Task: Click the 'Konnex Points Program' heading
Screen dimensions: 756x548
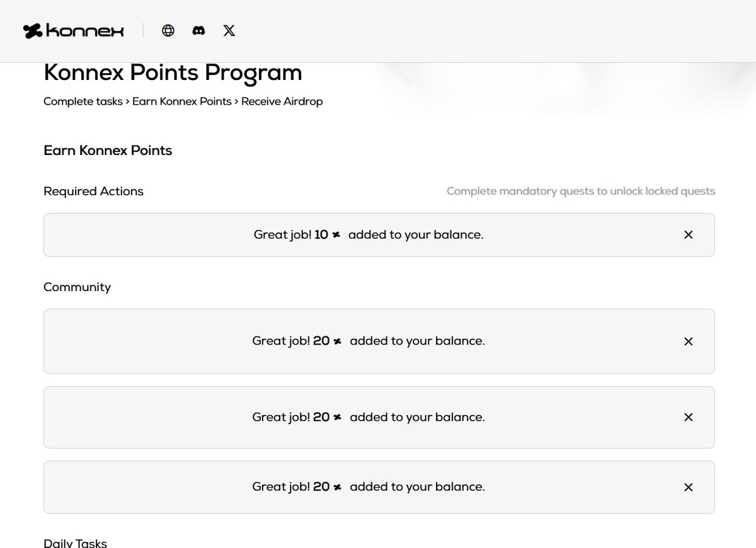Action: tap(173, 73)
